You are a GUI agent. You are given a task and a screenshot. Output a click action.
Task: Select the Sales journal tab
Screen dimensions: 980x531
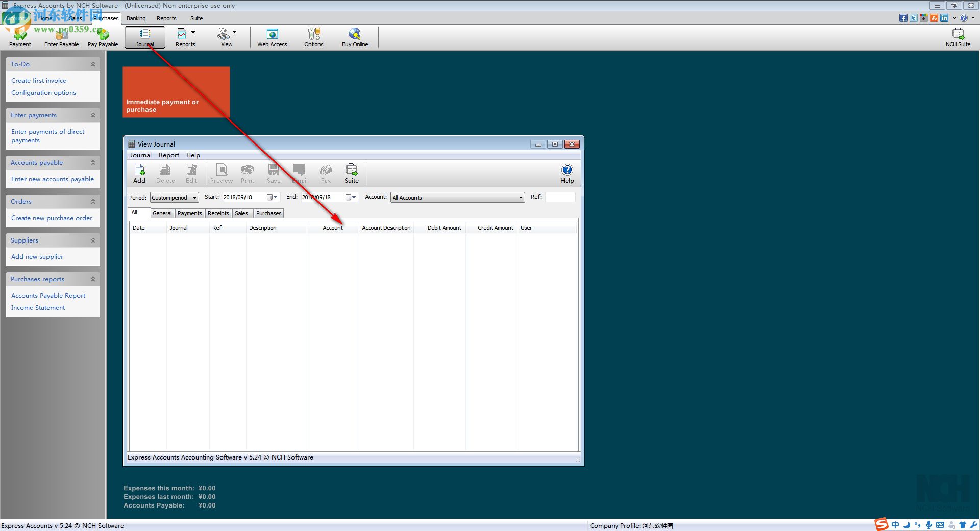pos(241,213)
